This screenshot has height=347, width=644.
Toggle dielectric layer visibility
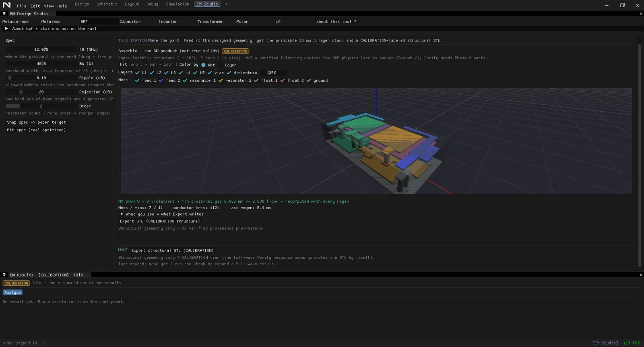(x=229, y=73)
